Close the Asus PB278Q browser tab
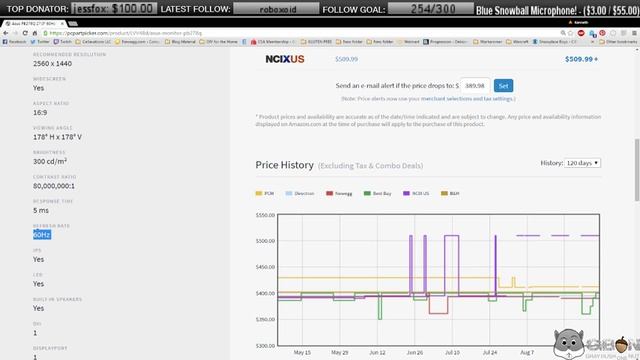 (62, 24)
